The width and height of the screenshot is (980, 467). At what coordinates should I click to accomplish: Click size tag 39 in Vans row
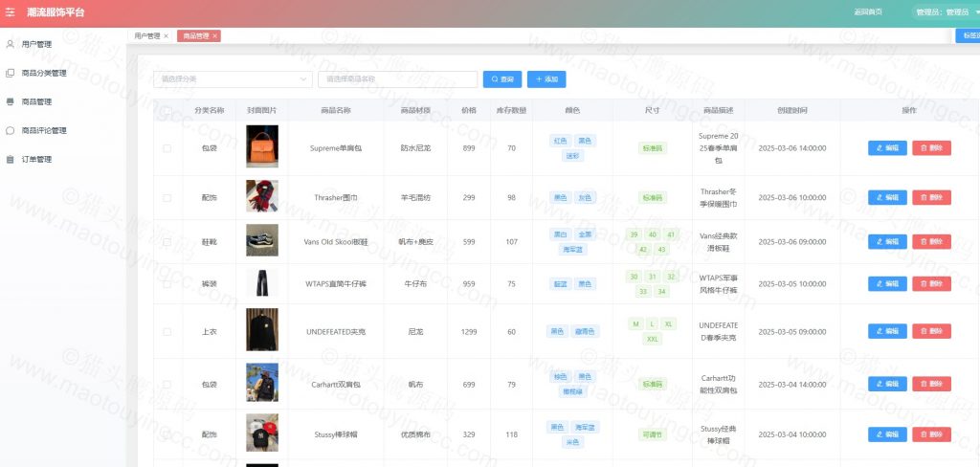(635, 234)
